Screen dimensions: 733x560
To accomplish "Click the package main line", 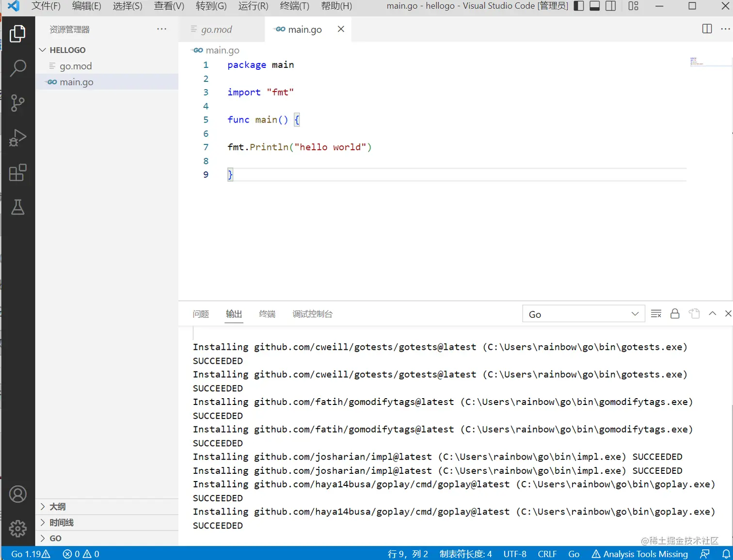I will (260, 65).
